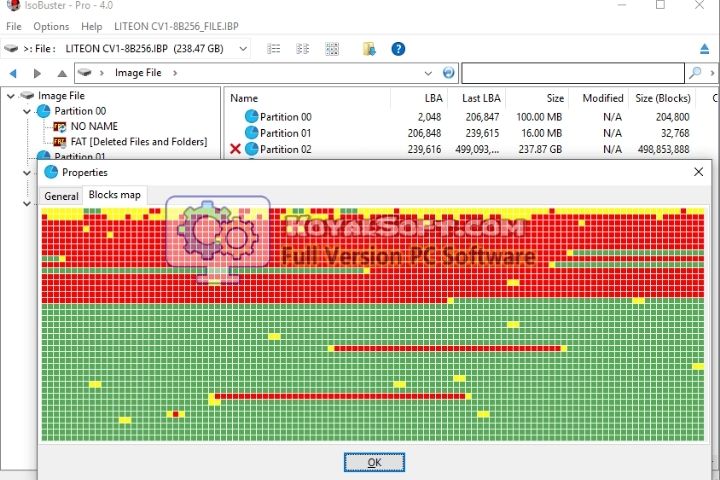Open the LITEON CV1-8B256_FILE.IBP menu
720x480 pixels.
(176, 26)
